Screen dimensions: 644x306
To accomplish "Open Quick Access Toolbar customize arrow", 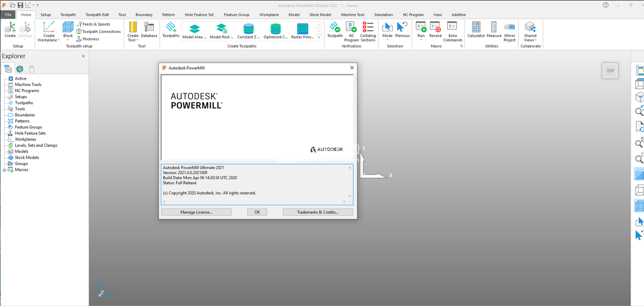I will click(x=37, y=5).
